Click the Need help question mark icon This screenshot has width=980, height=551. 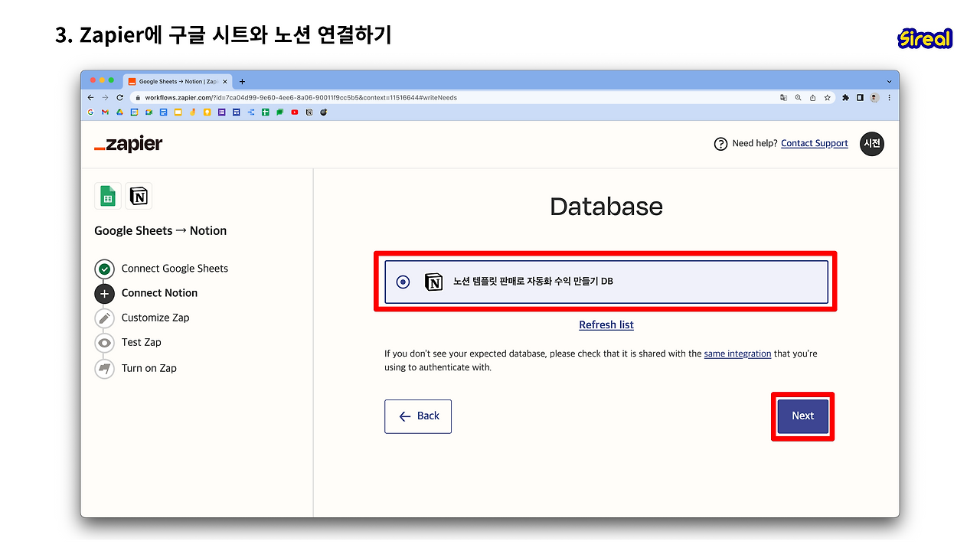[x=720, y=144]
